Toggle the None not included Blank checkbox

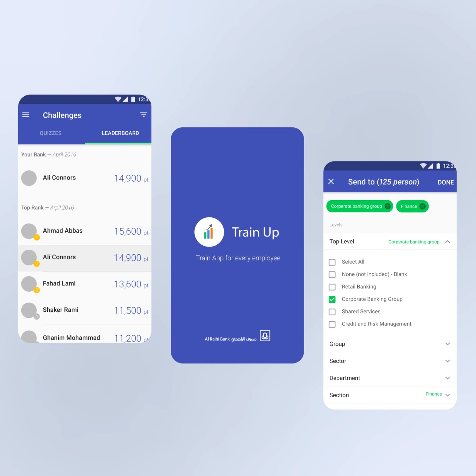pos(332,274)
